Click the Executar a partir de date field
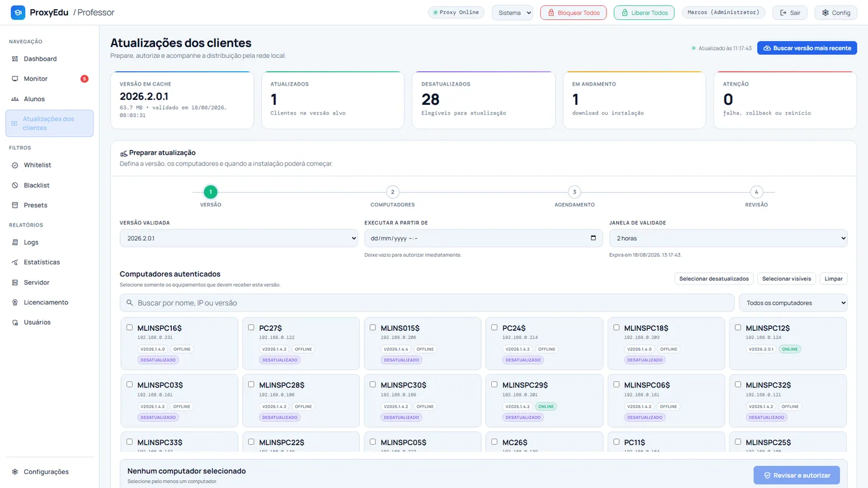Screen dimensions: 868x488 [483, 238]
